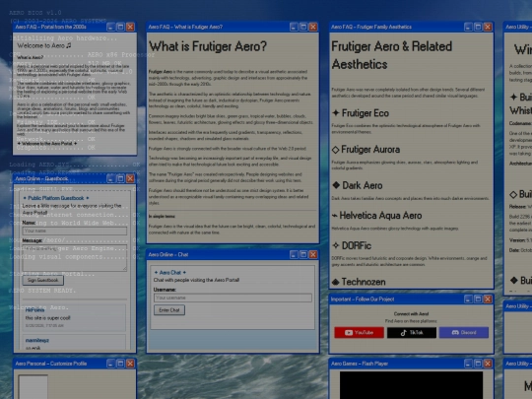The height and width of the screenshot is (399, 532).
Task: Close the What is Frutiger Aero window
Action: [x=313, y=27]
